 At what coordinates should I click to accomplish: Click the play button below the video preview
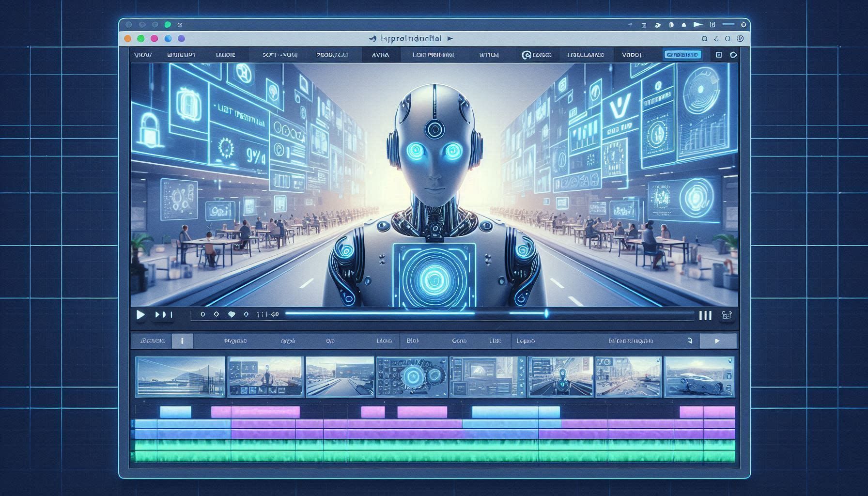140,315
